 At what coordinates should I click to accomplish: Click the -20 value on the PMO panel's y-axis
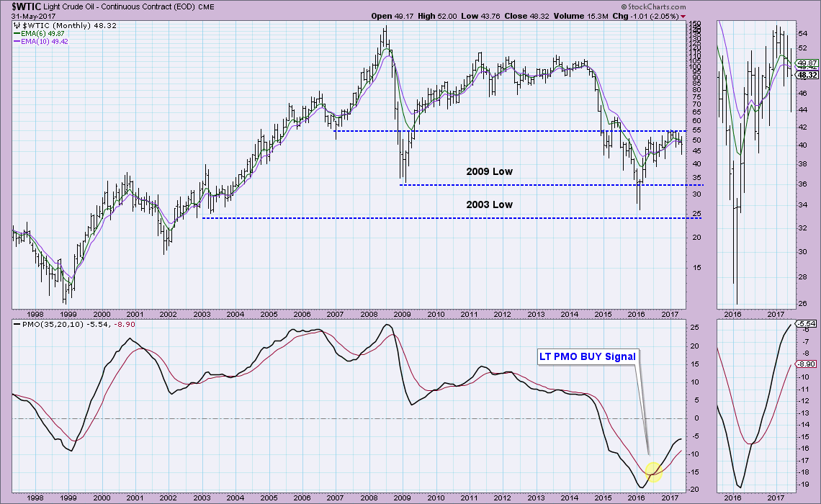click(695, 490)
